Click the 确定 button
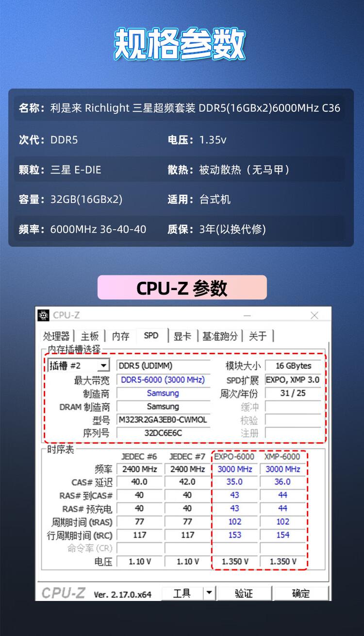The height and width of the screenshot is (636, 364). pyautogui.click(x=300, y=593)
